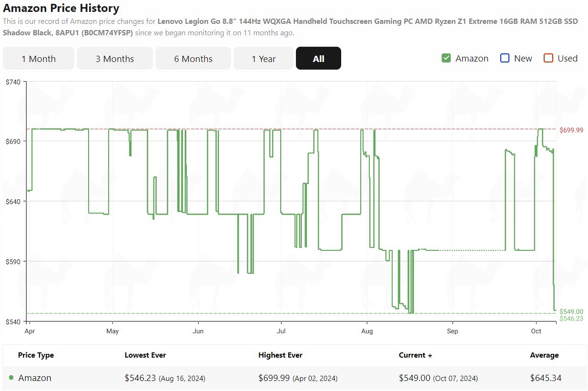The image size is (588, 391).
Task: Click the $699.99 (Apr 02, 2024) cell
Action: pyautogui.click(x=298, y=378)
